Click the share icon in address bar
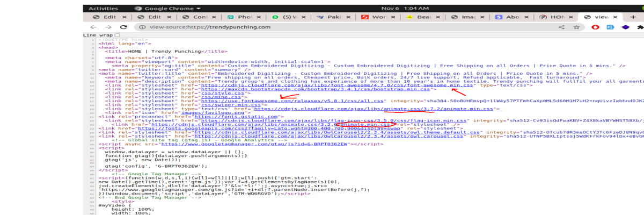The height and width of the screenshot is (215, 644). 562,27
